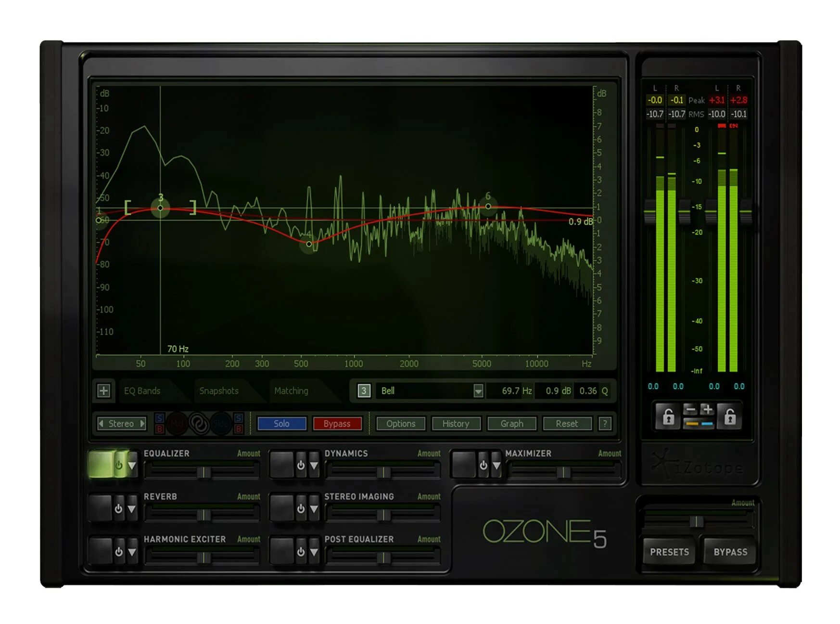The height and width of the screenshot is (624, 840).
Task: Select EQ node 4 at the curve dip
Action: (309, 244)
